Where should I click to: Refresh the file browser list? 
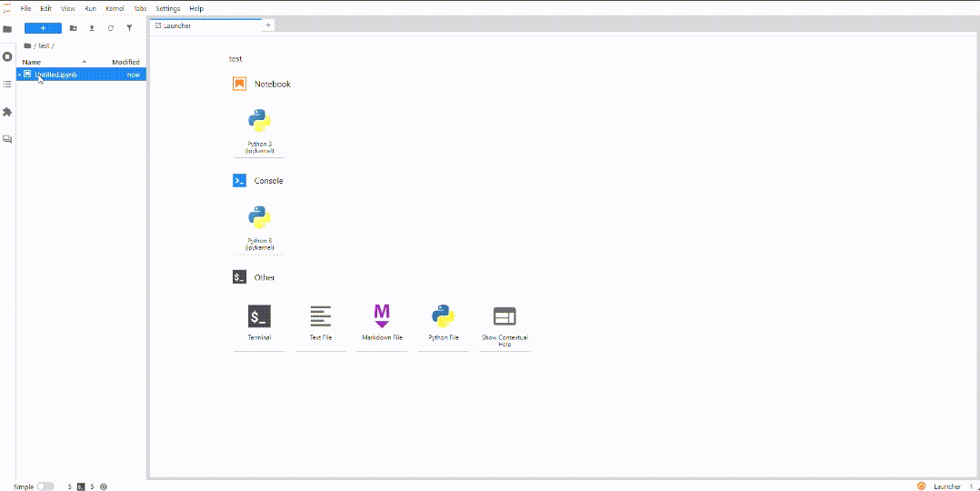coord(111,28)
